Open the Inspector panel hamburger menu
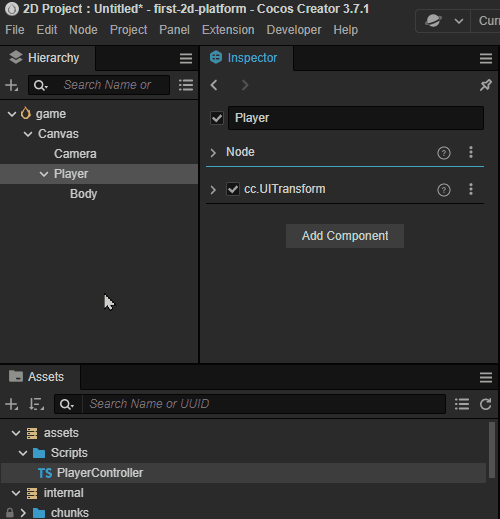Viewport: 500px width, 519px height. 486,59
